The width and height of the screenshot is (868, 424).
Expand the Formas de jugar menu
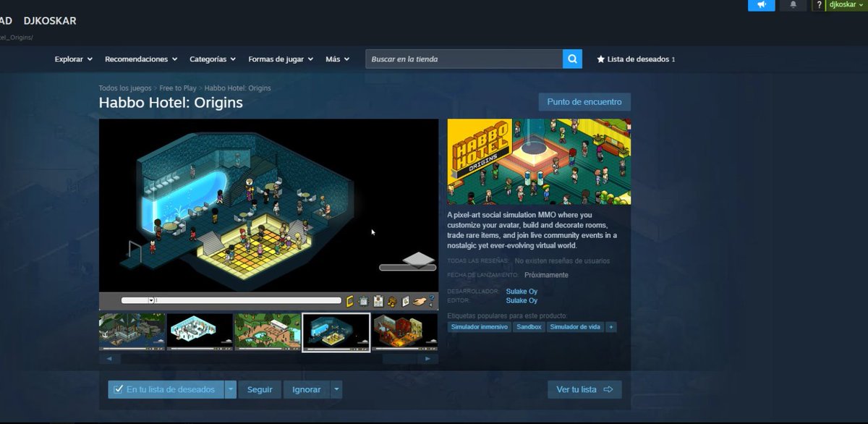point(281,59)
